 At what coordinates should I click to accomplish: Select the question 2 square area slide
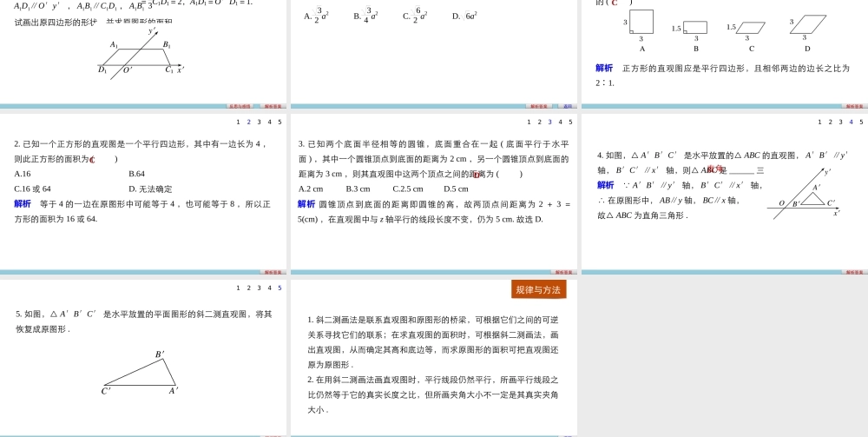coord(143,195)
